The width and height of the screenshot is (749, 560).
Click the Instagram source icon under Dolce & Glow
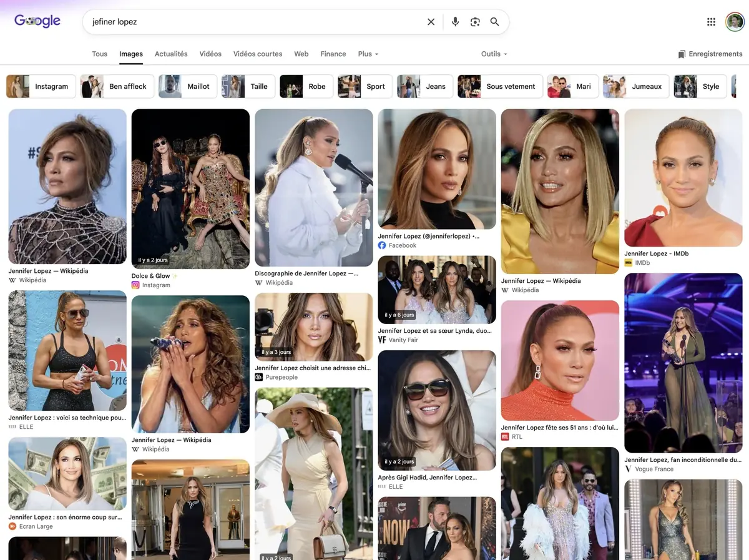coord(135,285)
